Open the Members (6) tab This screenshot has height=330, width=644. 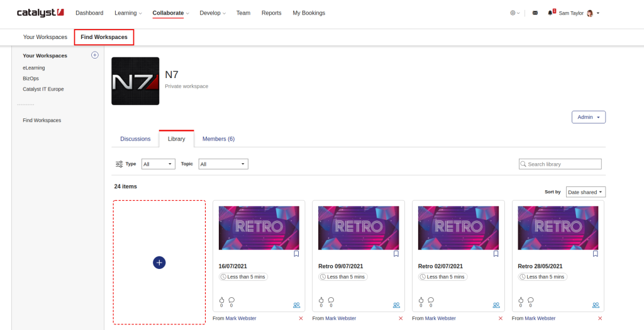[218, 139]
